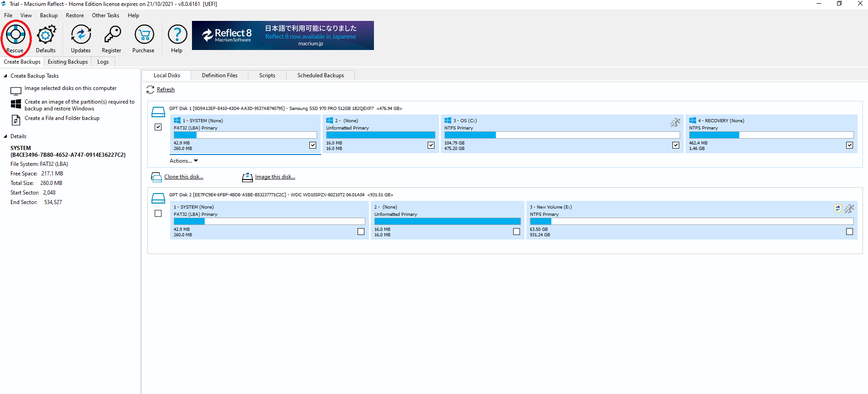Screen dimensions: 868x394
Task: Collapse the Details section
Action: 5,136
